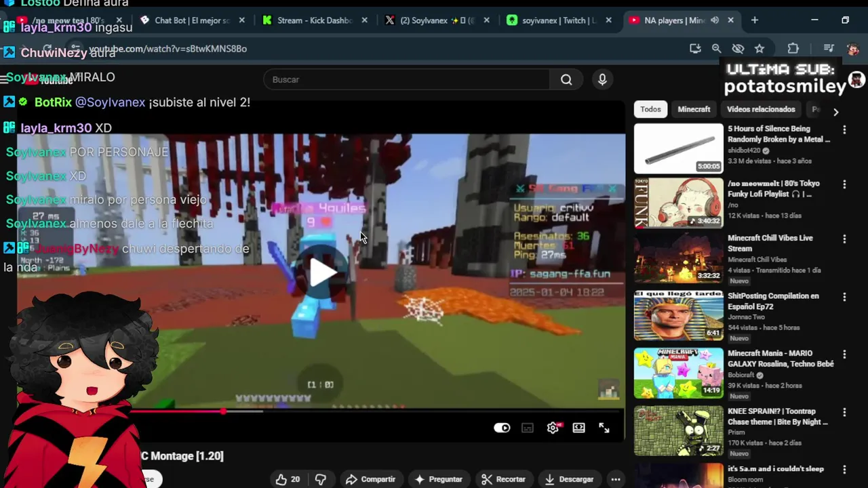Open options for Minecraft Mania MARIO GALAXY video
The image size is (868, 488).
click(844, 354)
